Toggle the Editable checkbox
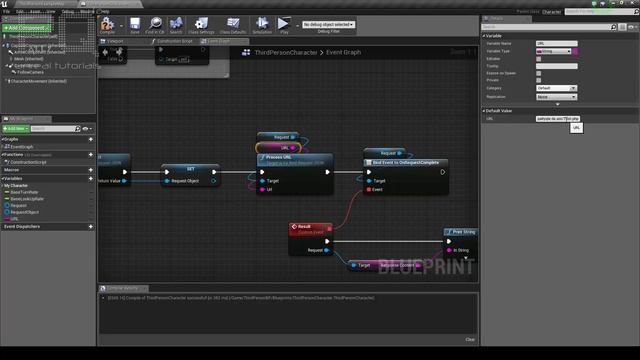 coord(538,59)
